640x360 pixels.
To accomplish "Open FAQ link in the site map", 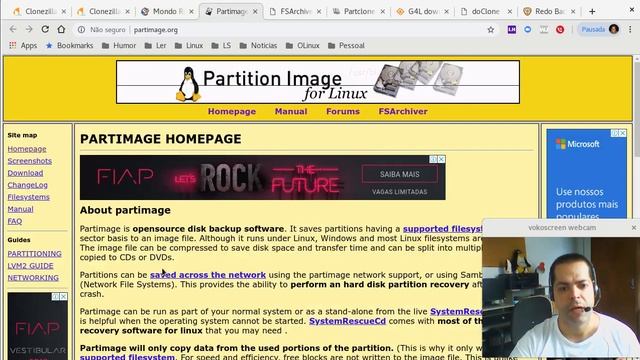I will (x=15, y=221).
